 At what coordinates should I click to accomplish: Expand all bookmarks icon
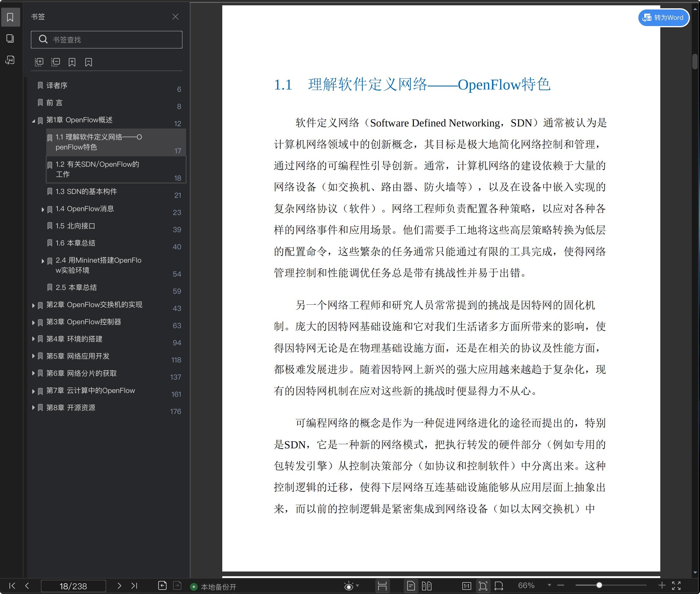[39, 62]
